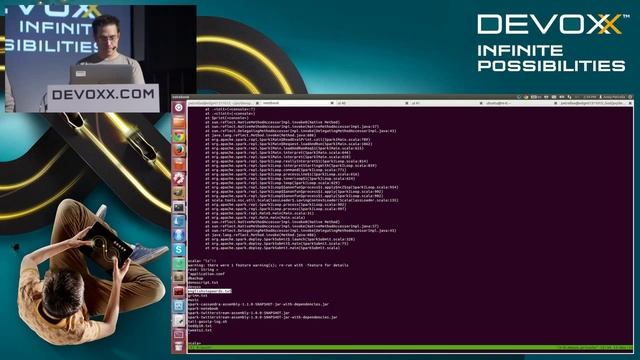
Task: Open the Ubuntu Dash launcher icon
Action: coord(179,108)
